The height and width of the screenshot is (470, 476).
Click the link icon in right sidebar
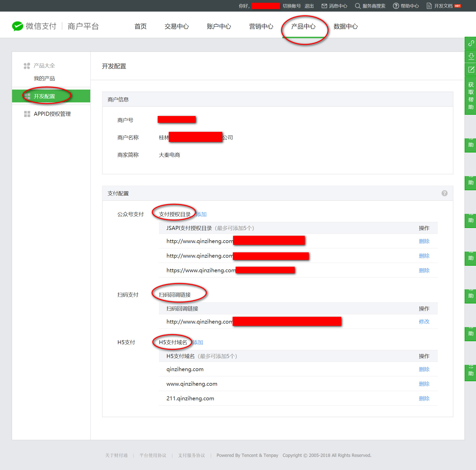tap(471, 43)
